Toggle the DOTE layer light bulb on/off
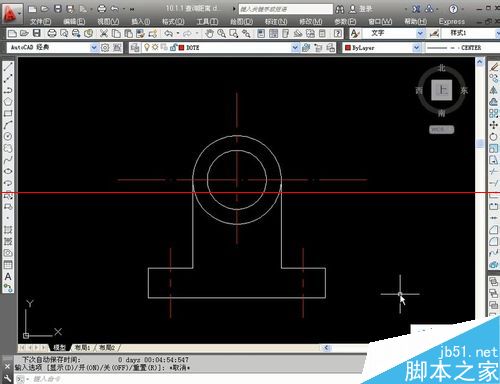The image size is (500, 384). click(x=146, y=47)
